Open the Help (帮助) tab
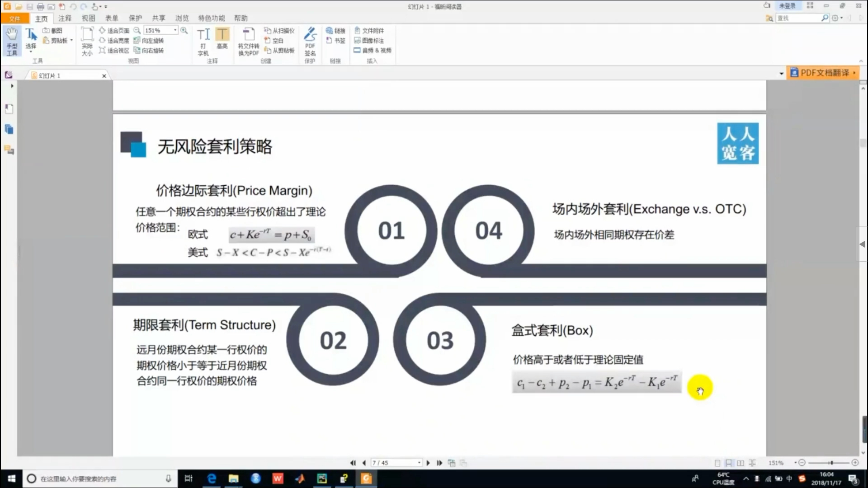 pos(241,18)
